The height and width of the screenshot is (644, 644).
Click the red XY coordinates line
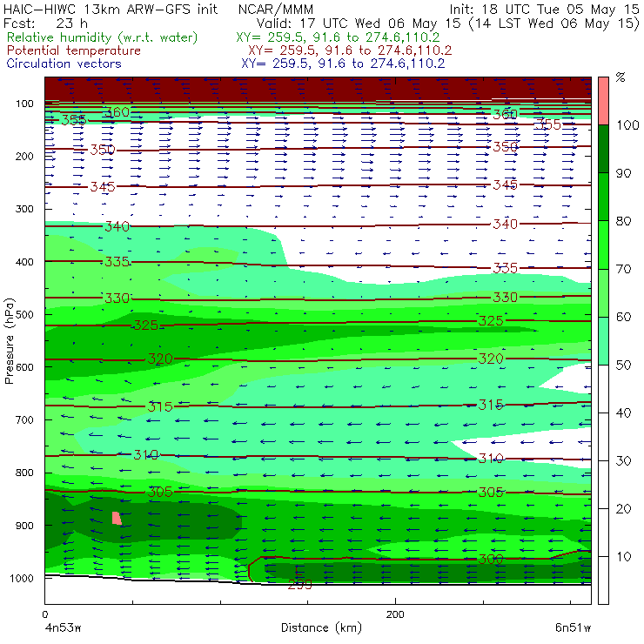[350, 50]
